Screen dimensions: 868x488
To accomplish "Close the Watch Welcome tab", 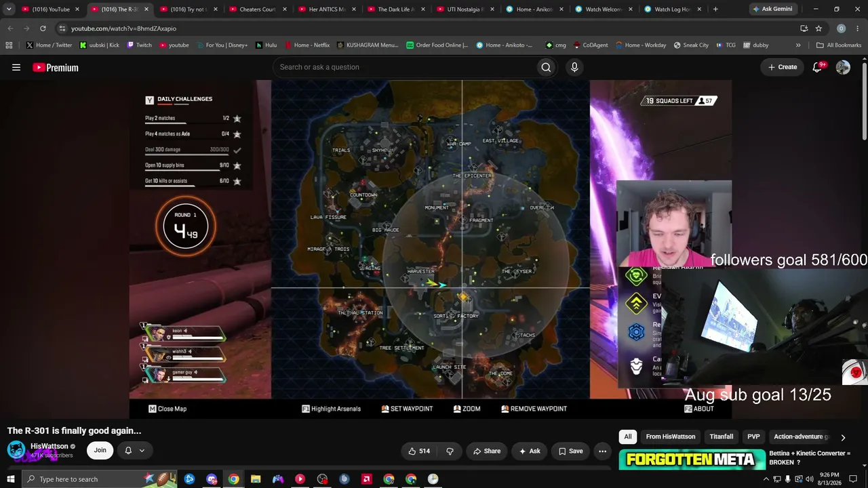I will coord(630,9).
